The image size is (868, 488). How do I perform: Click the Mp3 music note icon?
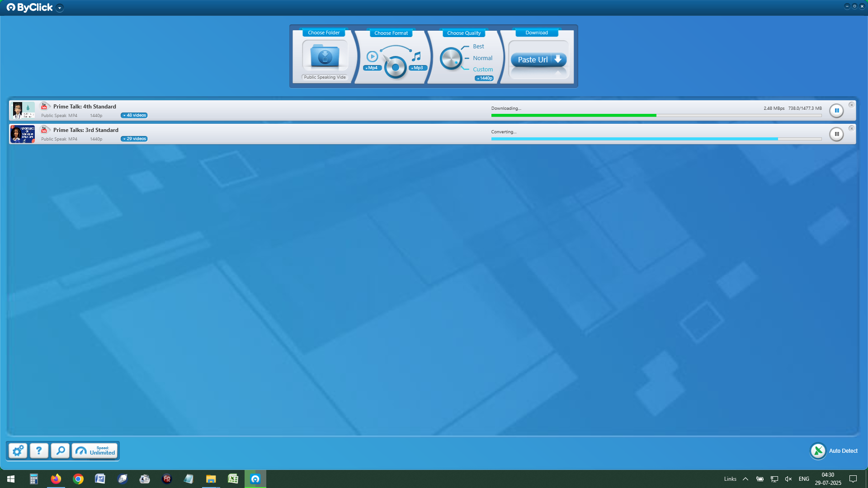[x=417, y=56]
